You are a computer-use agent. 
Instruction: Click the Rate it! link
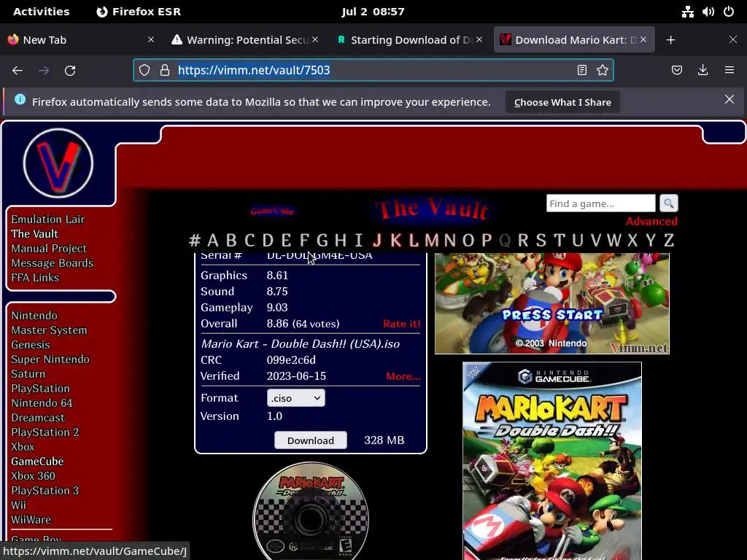point(402,324)
